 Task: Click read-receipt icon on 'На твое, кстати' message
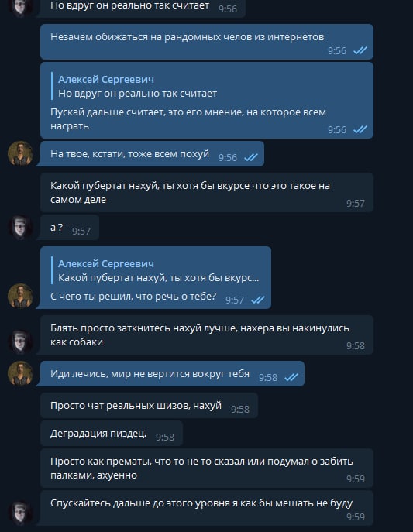point(251,157)
